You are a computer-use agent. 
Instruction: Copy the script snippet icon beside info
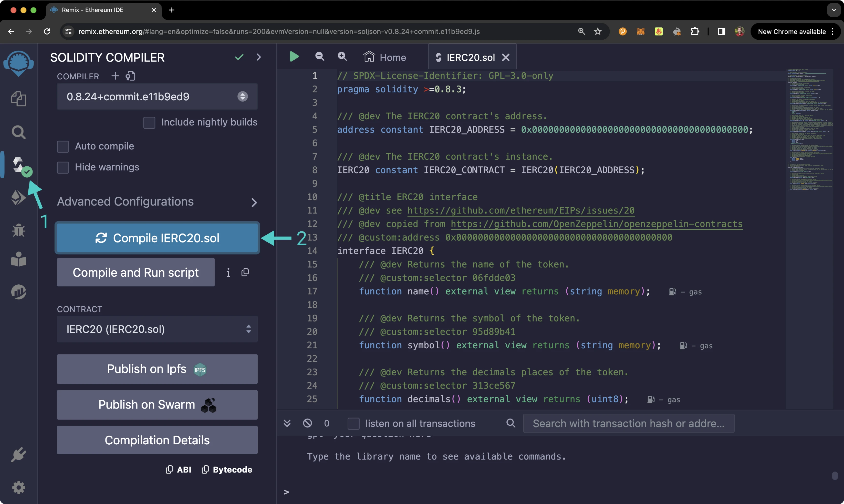[245, 272]
